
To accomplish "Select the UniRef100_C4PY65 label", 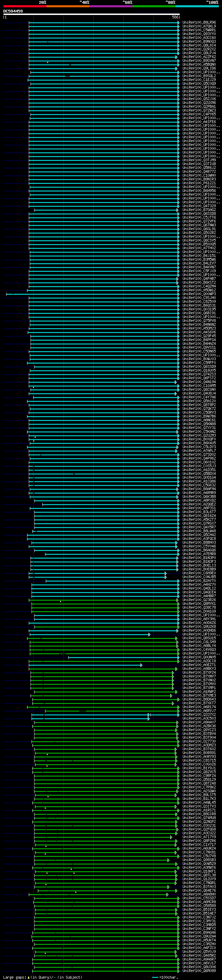I will tap(199, 114).
